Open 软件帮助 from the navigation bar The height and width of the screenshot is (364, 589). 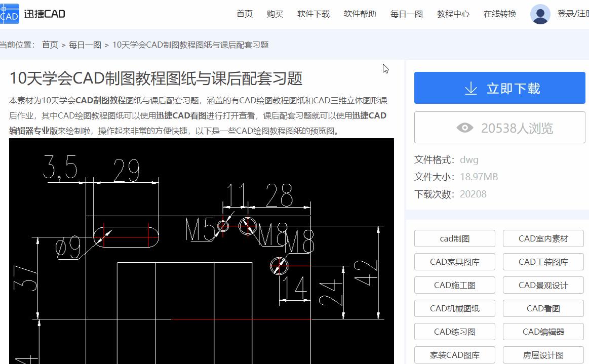[x=360, y=14]
